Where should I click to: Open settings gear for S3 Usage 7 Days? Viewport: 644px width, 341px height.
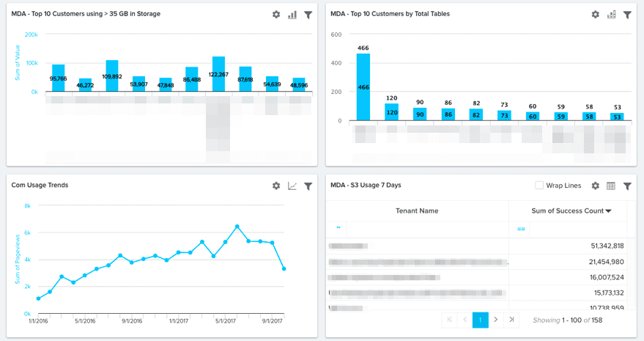point(595,186)
